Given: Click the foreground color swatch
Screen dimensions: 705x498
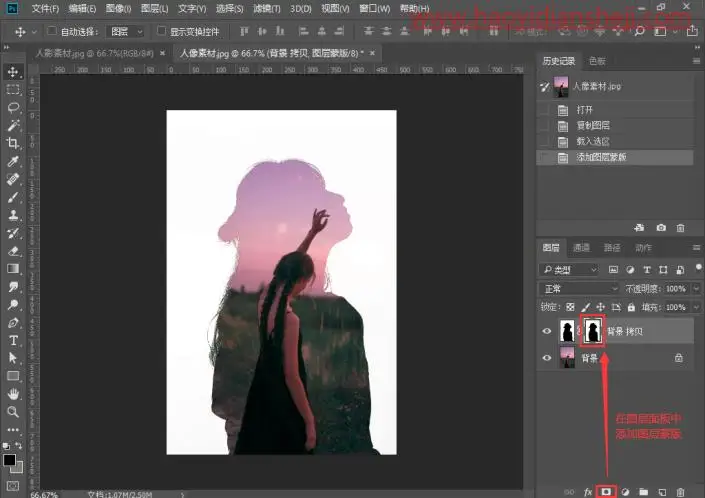Looking at the screenshot, I should 9,460.
